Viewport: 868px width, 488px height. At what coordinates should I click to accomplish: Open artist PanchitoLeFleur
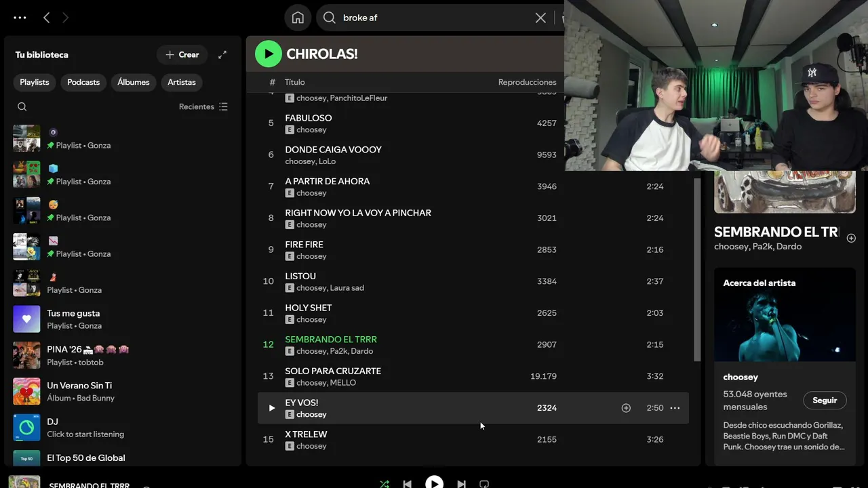click(x=359, y=98)
